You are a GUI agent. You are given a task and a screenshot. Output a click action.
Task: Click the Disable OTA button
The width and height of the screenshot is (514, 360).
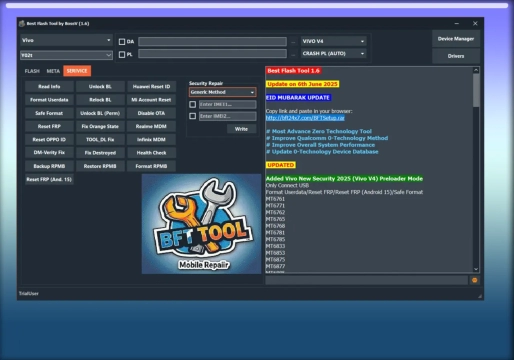tap(151, 113)
